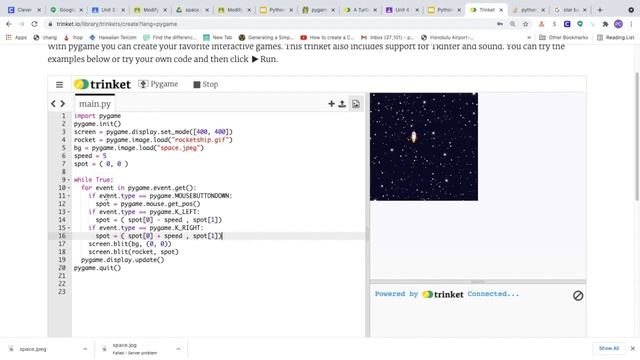Open the trinket hamburger menu
Image resolution: width=640 pixels, height=360 pixels.
point(59,84)
